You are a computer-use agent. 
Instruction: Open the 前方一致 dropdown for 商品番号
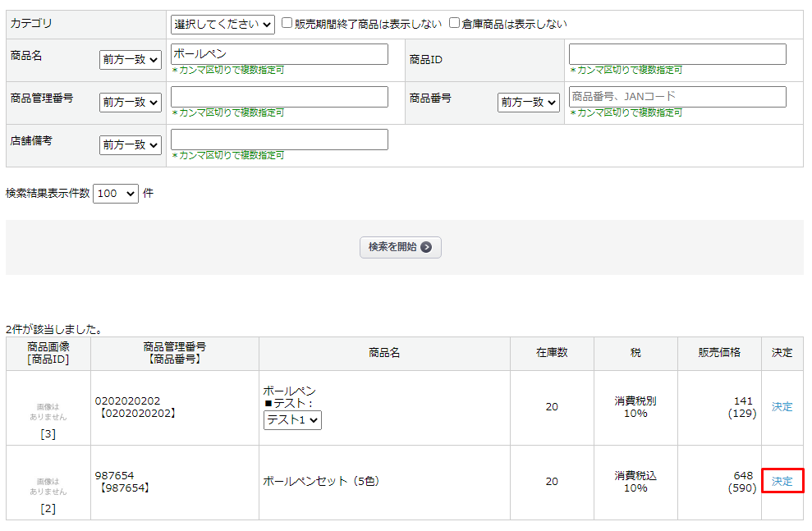pos(529,102)
